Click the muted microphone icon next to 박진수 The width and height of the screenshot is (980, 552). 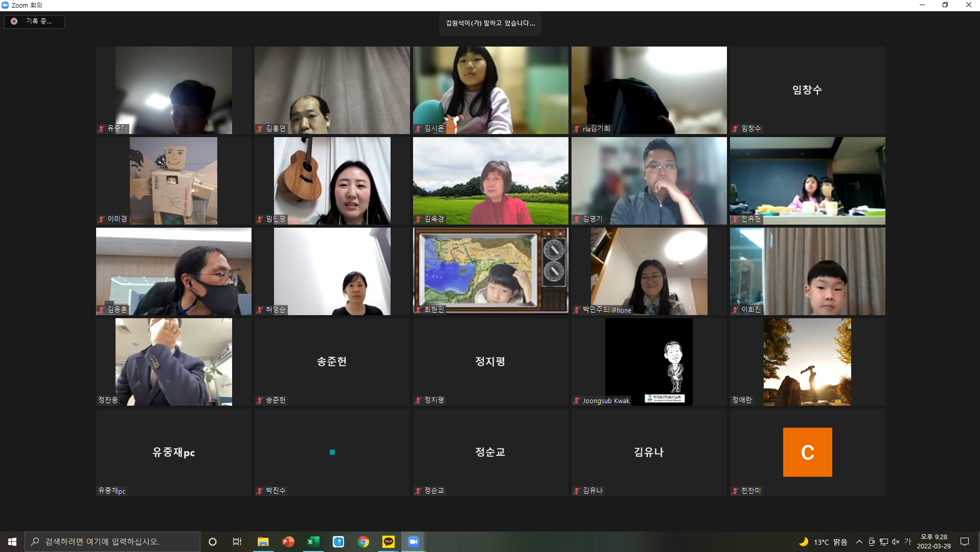point(260,491)
